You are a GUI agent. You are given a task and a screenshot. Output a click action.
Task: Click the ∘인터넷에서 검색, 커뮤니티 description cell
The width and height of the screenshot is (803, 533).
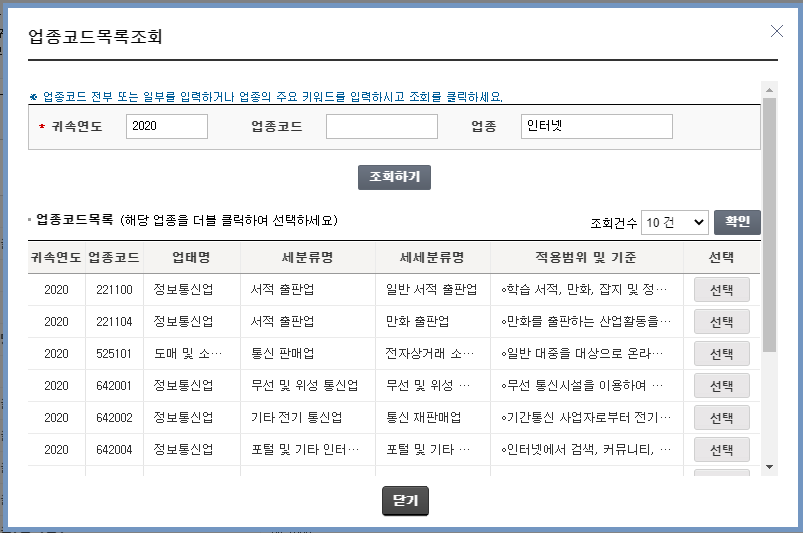point(585,449)
